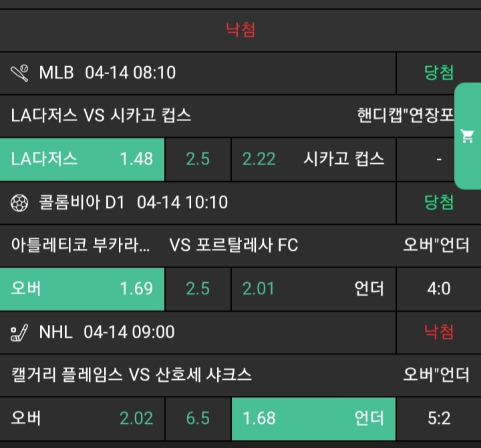Viewport: 481px width, 448px height.
Task: Click the baseball icon beside MLB
Action: [20, 72]
